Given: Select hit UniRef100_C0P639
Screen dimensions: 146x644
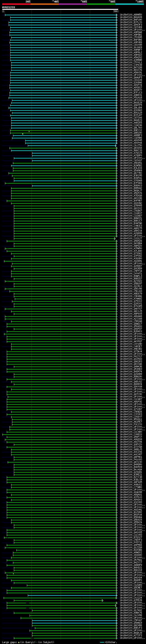Looking at the screenshot, I should pos(131,65).
